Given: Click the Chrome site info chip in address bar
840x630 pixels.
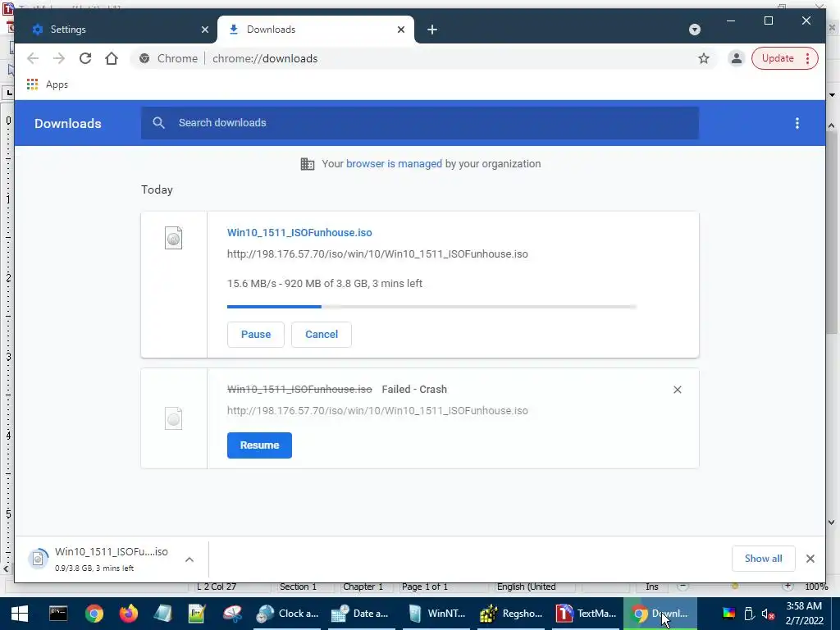Looking at the screenshot, I should 168,58.
